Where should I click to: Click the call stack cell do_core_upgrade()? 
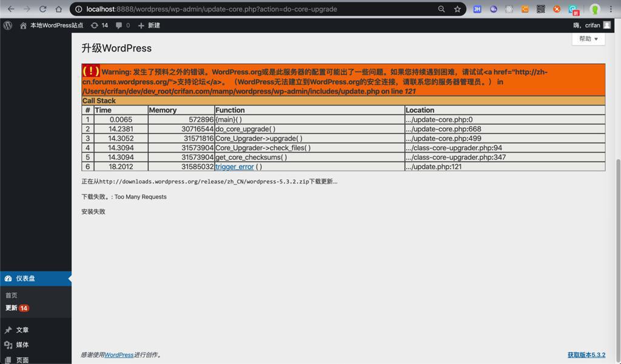click(x=309, y=129)
